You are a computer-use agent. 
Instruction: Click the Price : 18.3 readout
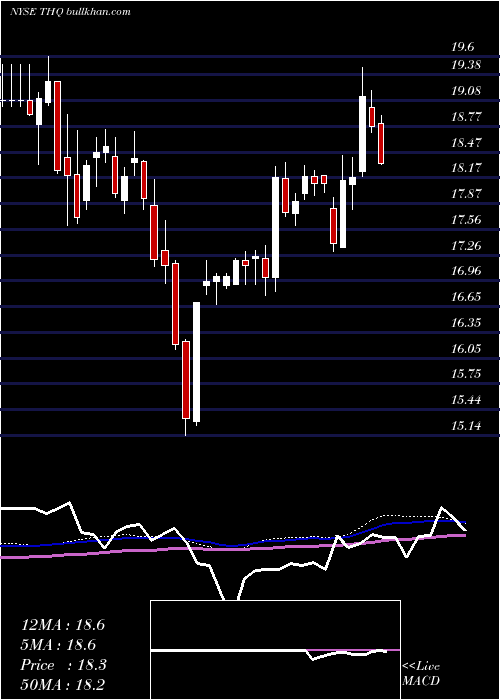click(63, 665)
